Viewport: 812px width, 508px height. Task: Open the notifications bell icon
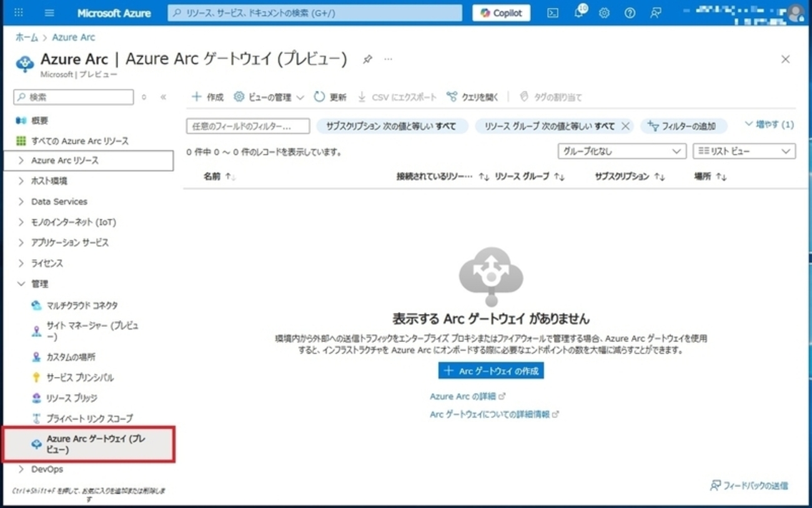click(579, 13)
